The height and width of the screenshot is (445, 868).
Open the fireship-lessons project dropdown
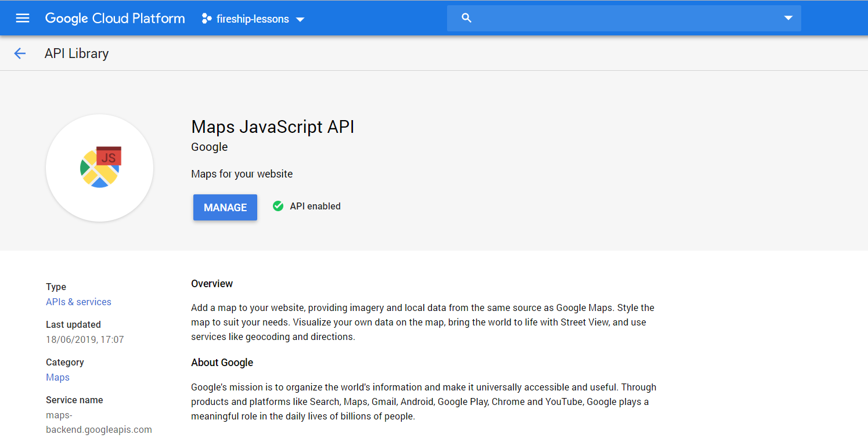point(252,18)
